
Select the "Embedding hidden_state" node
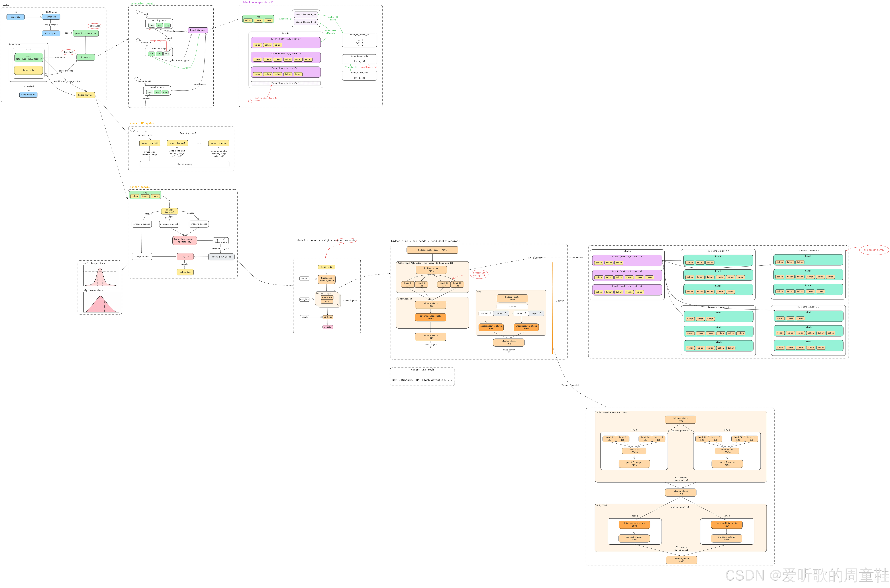pos(327,279)
